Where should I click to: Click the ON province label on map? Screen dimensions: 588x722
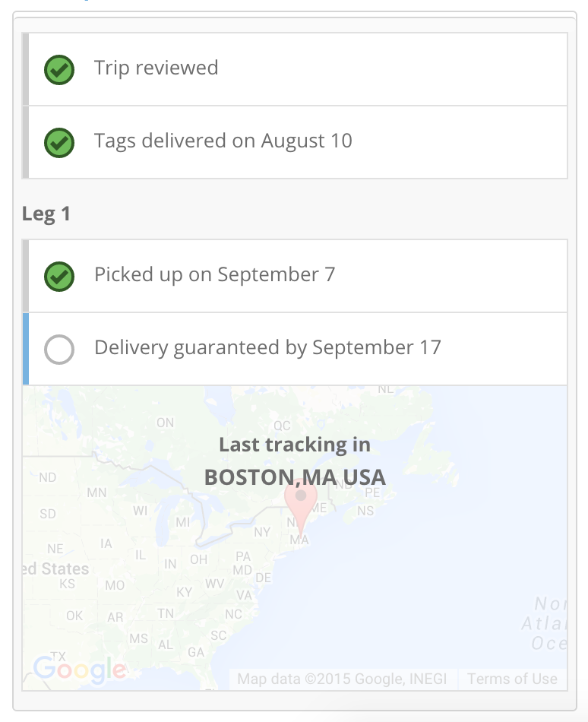tap(165, 423)
